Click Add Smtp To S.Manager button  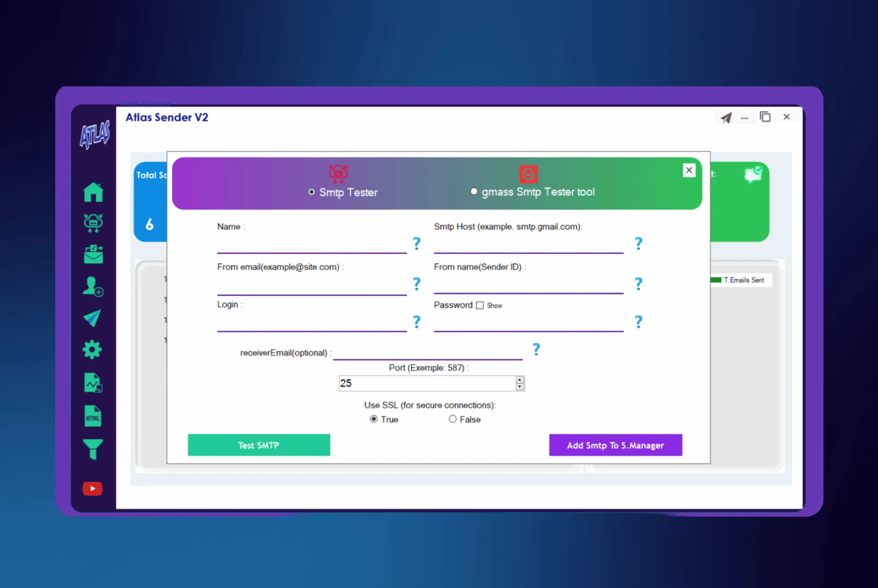click(615, 445)
